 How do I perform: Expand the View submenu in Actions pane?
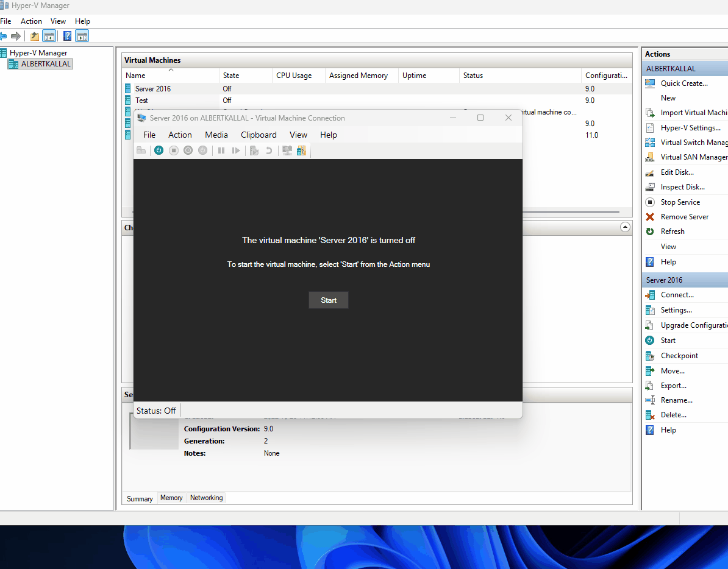coord(668,247)
